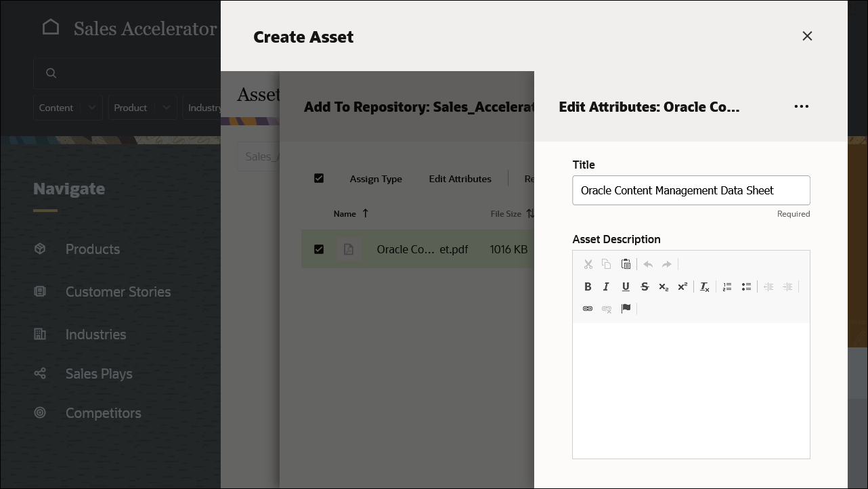This screenshot has height=489, width=868.
Task: Select the strikethrough formatting icon
Action: (x=645, y=286)
